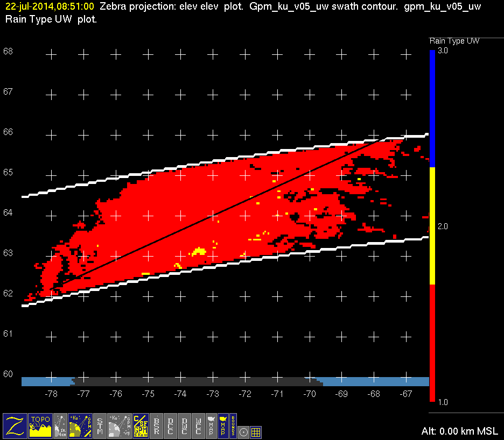Click the Alt: 0.00 km MSL label
Image resolution: width=504 pixels, height=440 pixels.
coord(459,431)
